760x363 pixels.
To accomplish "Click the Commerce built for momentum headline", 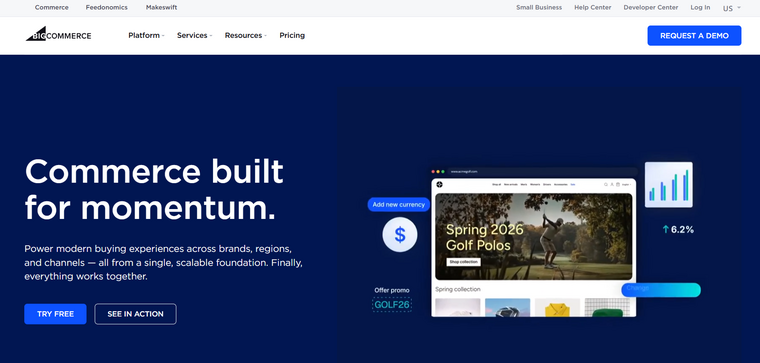I will click(x=154, y=189).
